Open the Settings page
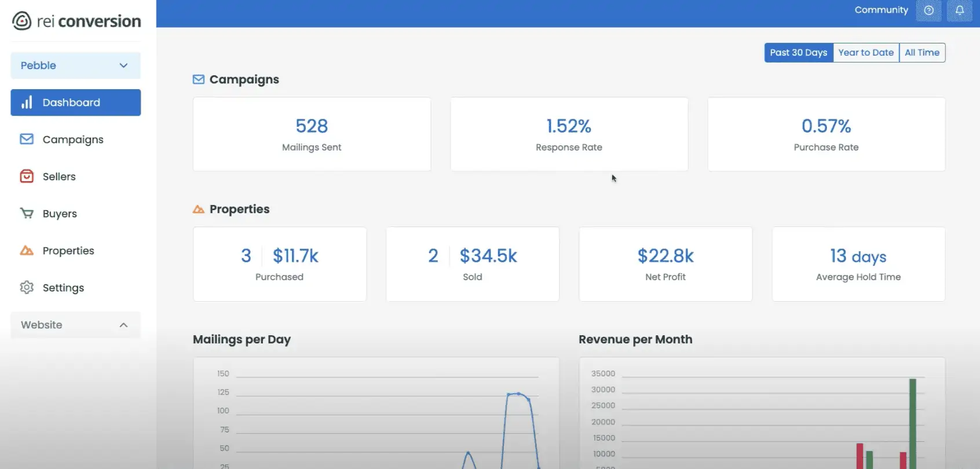This screenshot has width=980, height=469. [63, 288]
